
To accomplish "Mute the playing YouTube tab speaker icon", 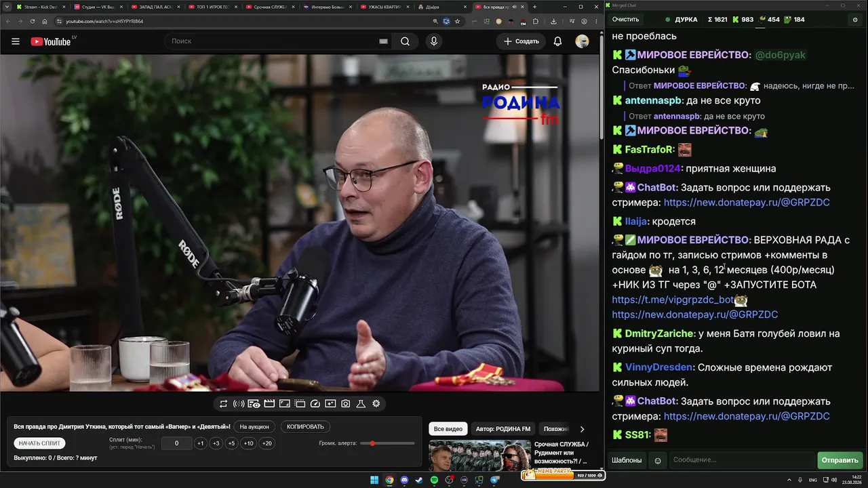I will click(514, 7).
